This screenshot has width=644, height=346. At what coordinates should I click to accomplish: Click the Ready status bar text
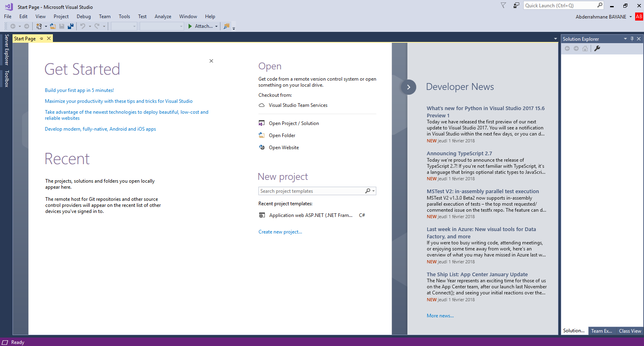[x=18, y=342]
